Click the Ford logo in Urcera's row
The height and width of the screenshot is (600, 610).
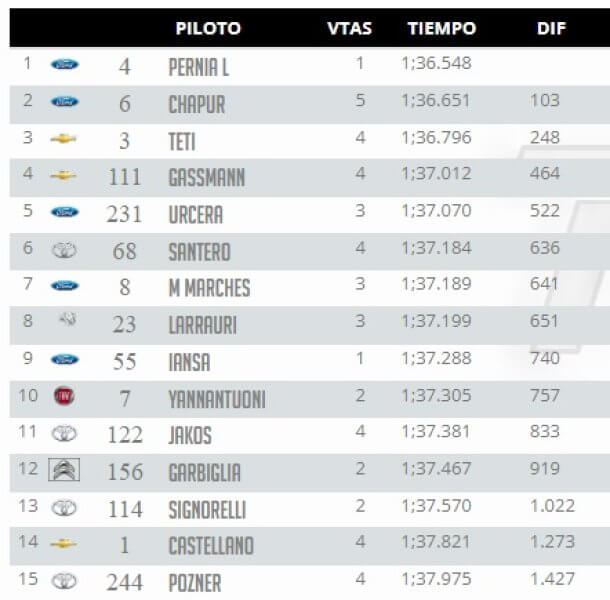[x=65, y=212]
